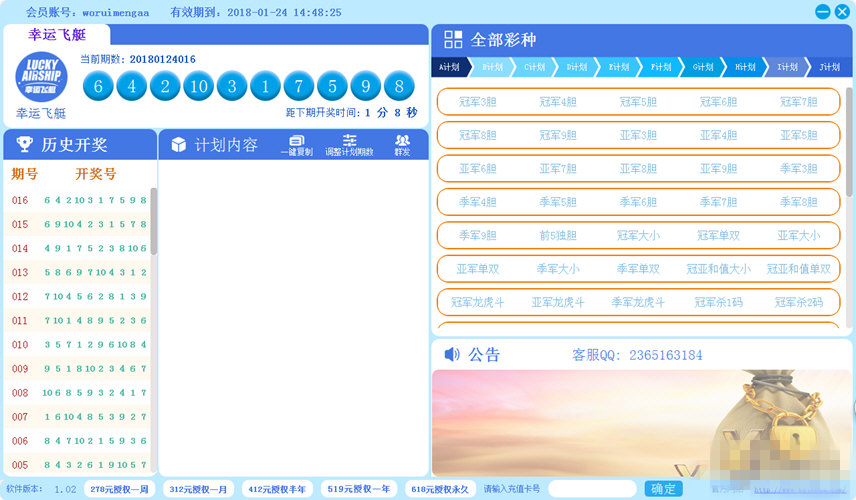Switch to G计划 tab
Screen dimensions: 856x500
pyautogui.click(x=703, y=67)
